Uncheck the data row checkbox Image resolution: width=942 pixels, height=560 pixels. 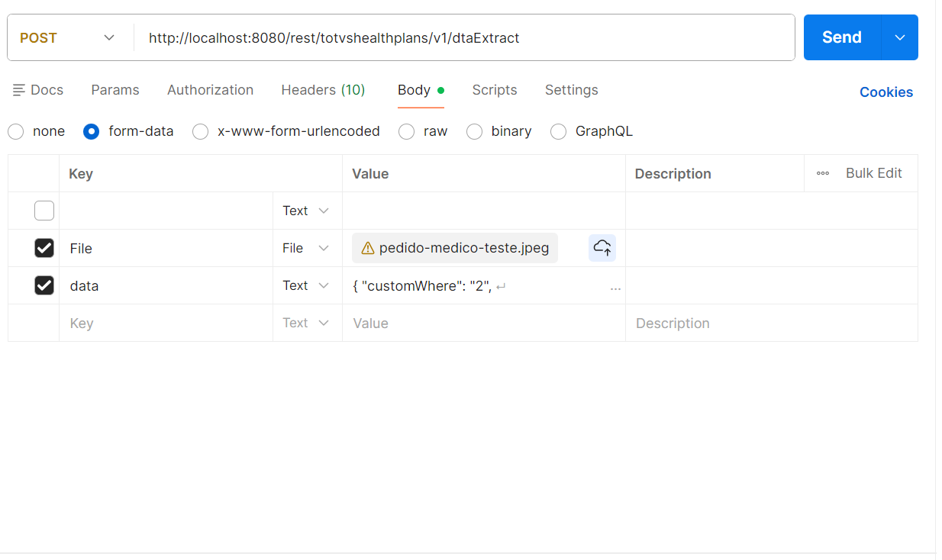44,285
